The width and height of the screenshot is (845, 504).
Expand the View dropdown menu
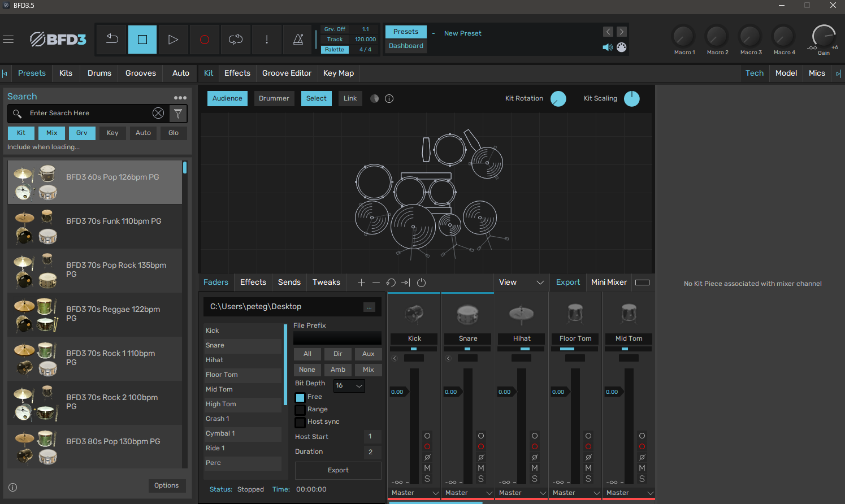[521, 283]
